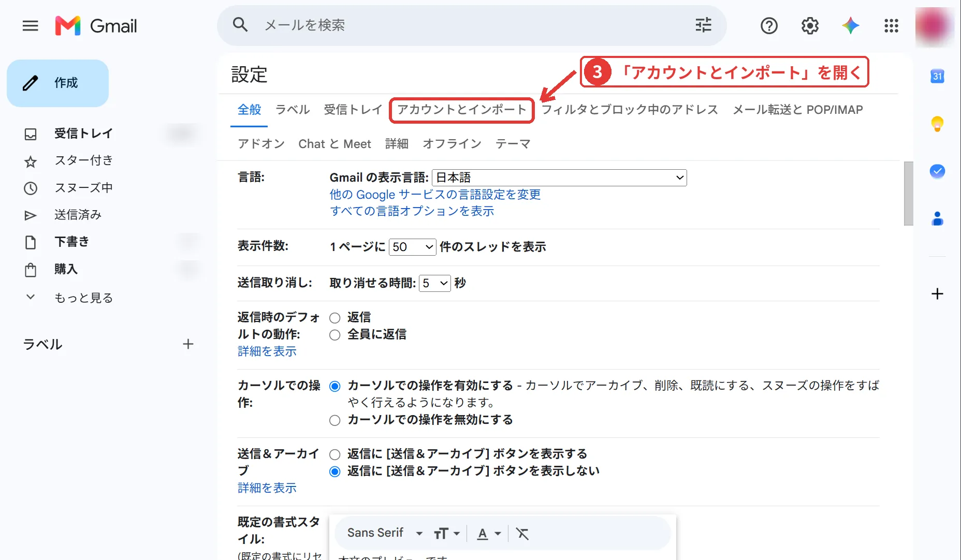
Task: Click 他の Google サービスの言語設定を変更 link
Action: click(x=435, y=195)
